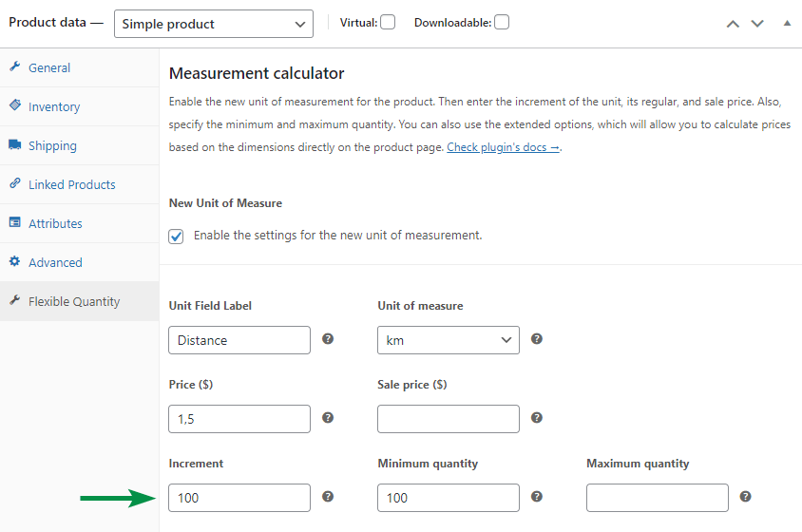Image resolution: width=802 pixels, height=532 pixels.
Task: Switch to the Inventory tab
Action: click(79, 106)
